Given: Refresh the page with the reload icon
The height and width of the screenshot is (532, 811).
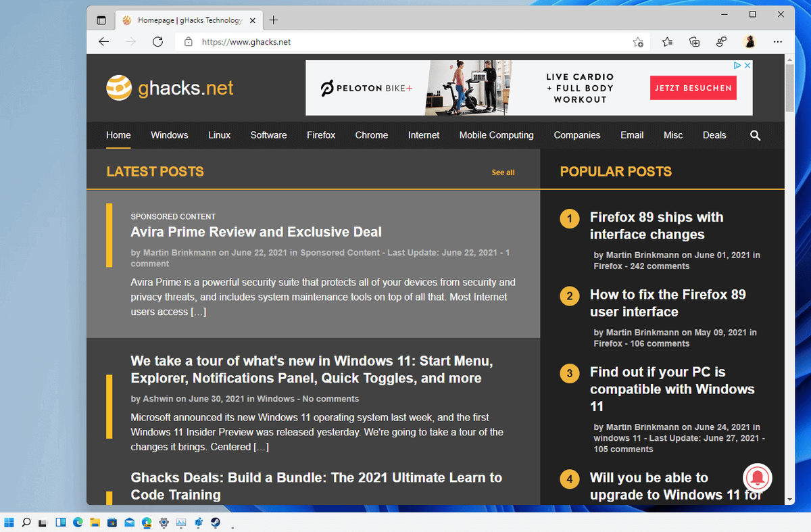Looking at the screenshot, I should (157, 42).
